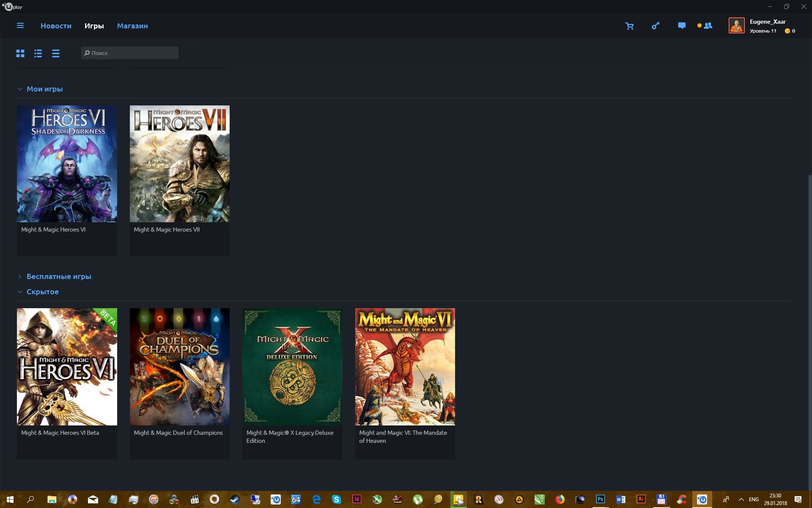
Task: Open Microsoft Edge from the taskbar
Action: [316, 500]
